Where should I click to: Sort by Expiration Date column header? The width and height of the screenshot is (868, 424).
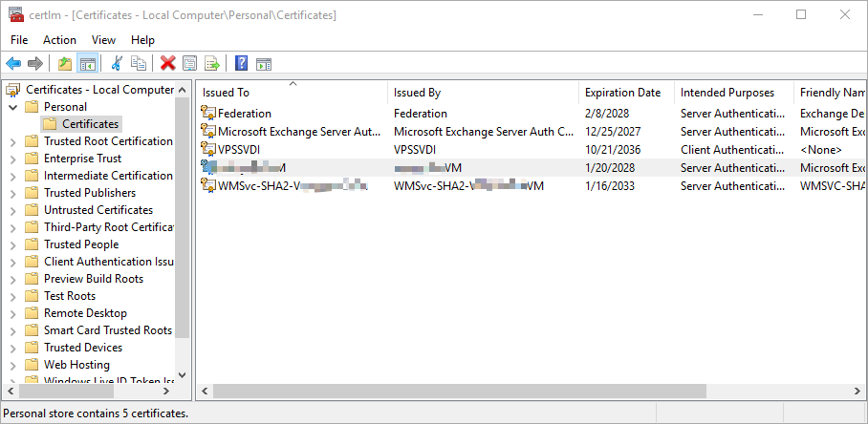tap(627, 93)
